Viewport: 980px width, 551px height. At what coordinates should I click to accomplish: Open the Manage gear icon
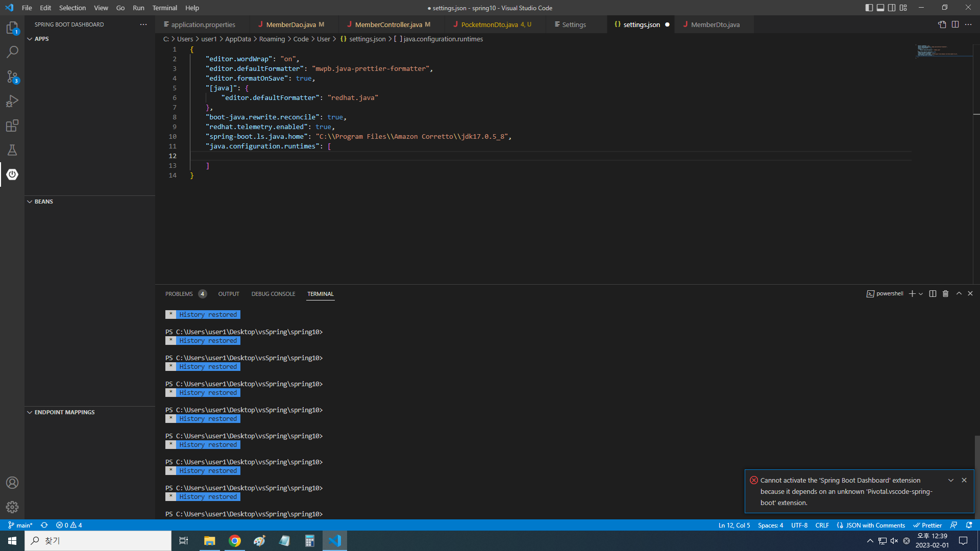[x=12, y=507]
